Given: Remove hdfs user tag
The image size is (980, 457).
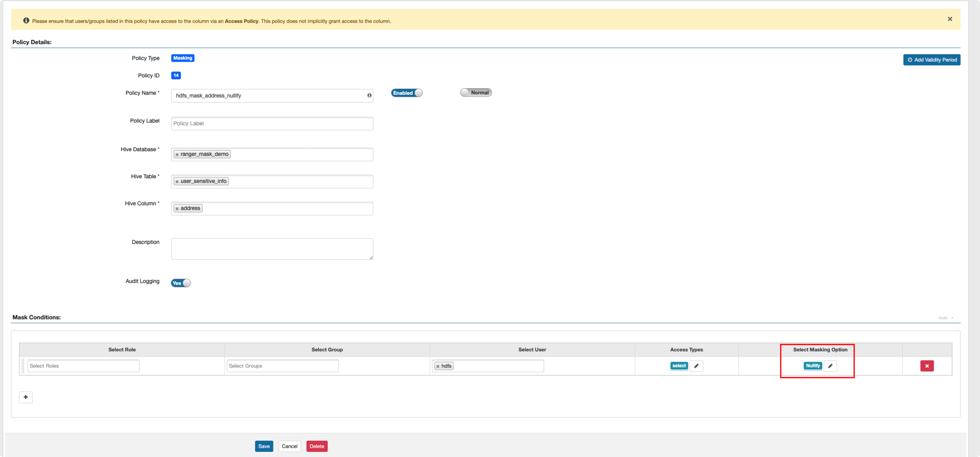Looking at the screenshot, I should tap(437, 366).
